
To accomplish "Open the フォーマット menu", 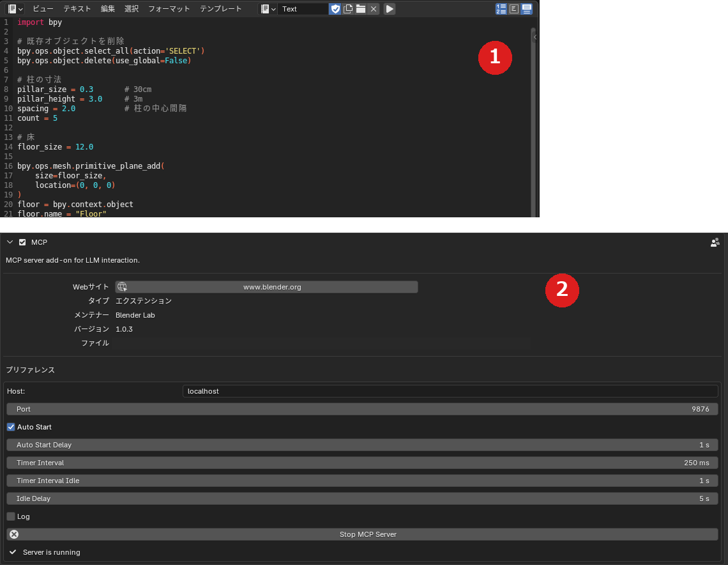I will coord(169,9).
